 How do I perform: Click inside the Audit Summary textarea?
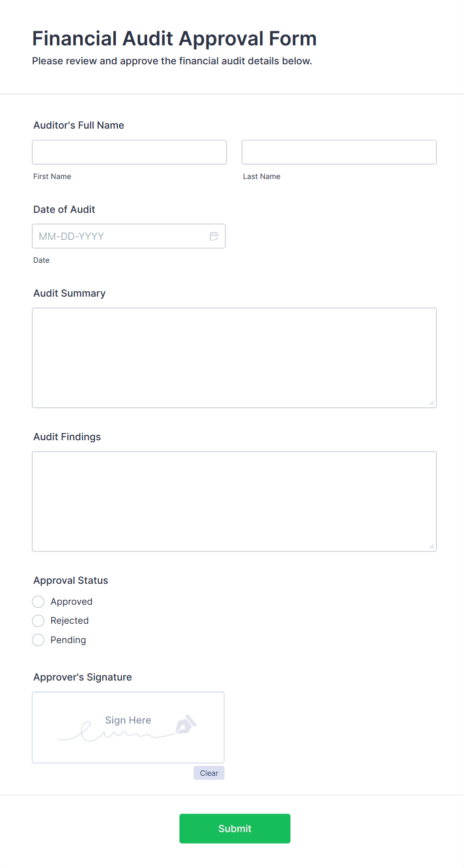(x=234, y=358)
